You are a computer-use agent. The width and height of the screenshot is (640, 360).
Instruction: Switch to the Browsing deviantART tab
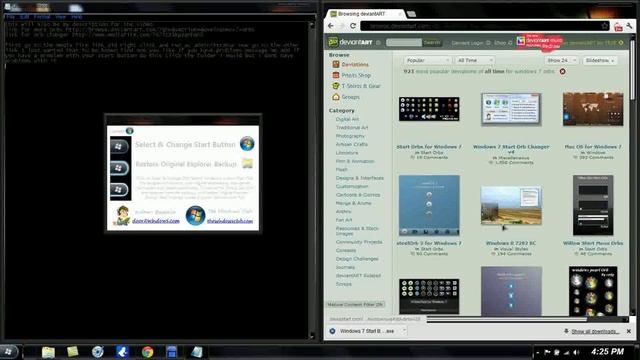(x=365, y=14)
